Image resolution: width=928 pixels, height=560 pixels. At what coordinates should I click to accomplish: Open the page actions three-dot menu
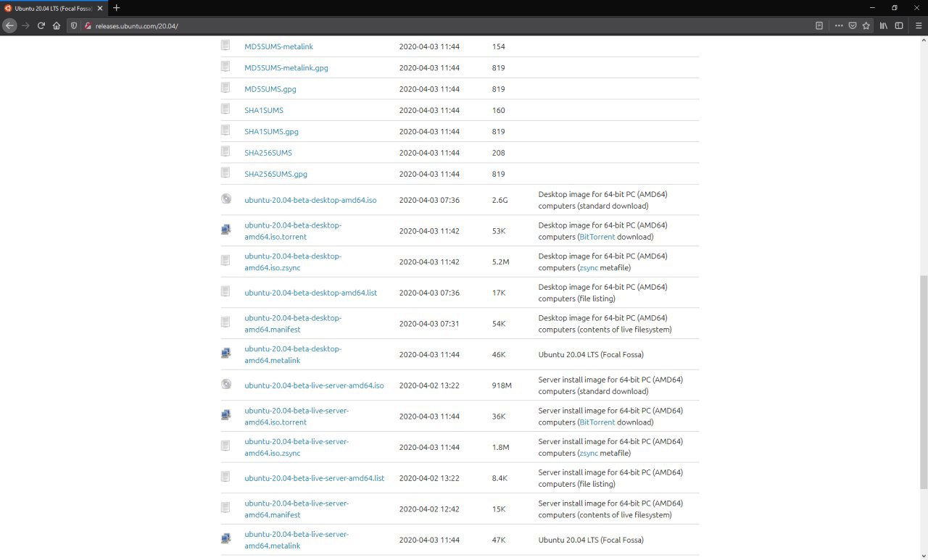pyautogui.click(x=839, y=25)
